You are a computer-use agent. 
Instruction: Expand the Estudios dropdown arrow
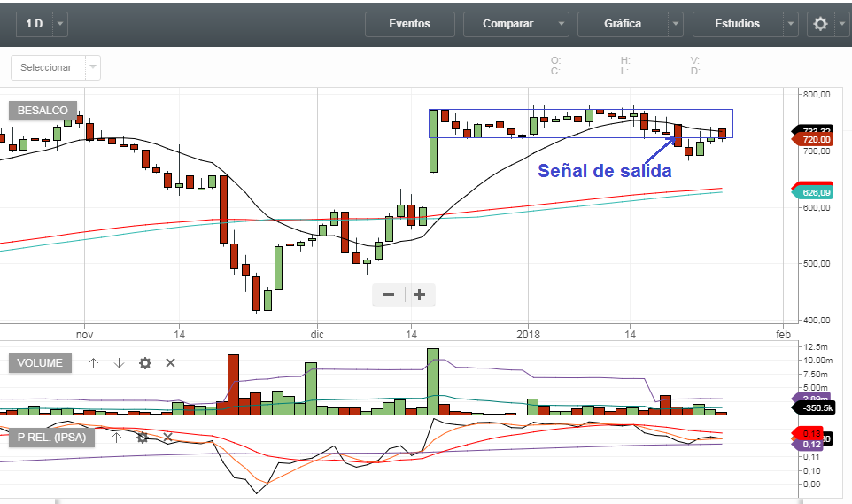pyautogui.click(x=791, y=24)
